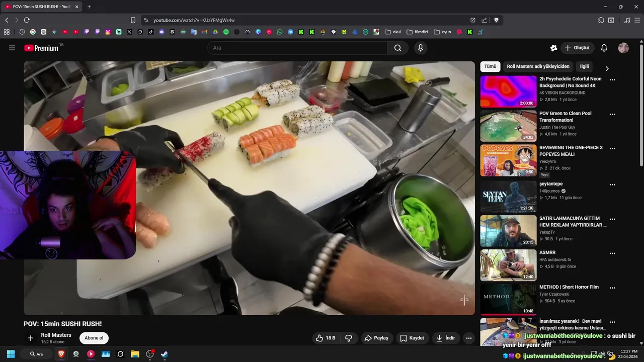
Task: Open options for METHOD Short Horror Film
Action: click(612, 288)
